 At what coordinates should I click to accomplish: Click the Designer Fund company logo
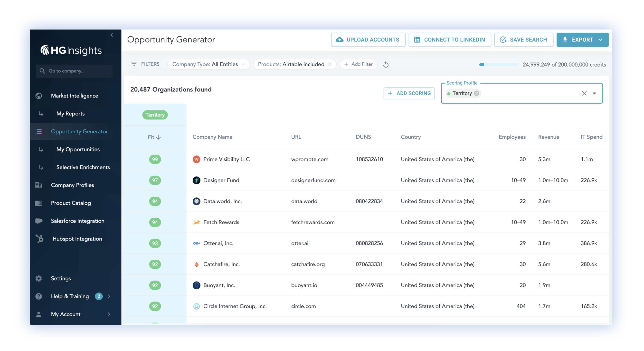(x=197, y=180)
